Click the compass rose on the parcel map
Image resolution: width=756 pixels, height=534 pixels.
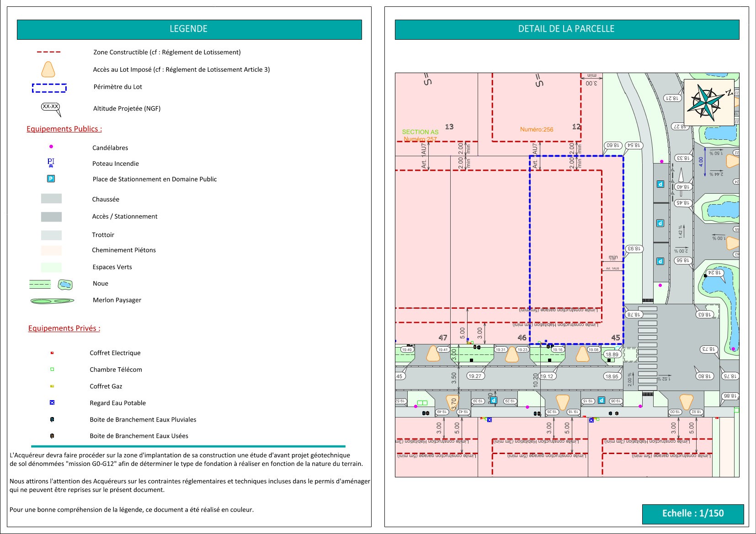click(x=708, y=102)
